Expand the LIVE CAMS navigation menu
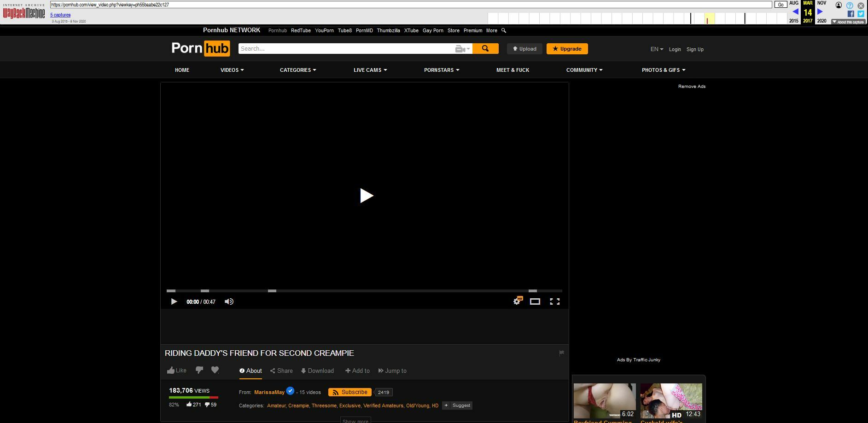868x423 pixels. coord(370,70)
